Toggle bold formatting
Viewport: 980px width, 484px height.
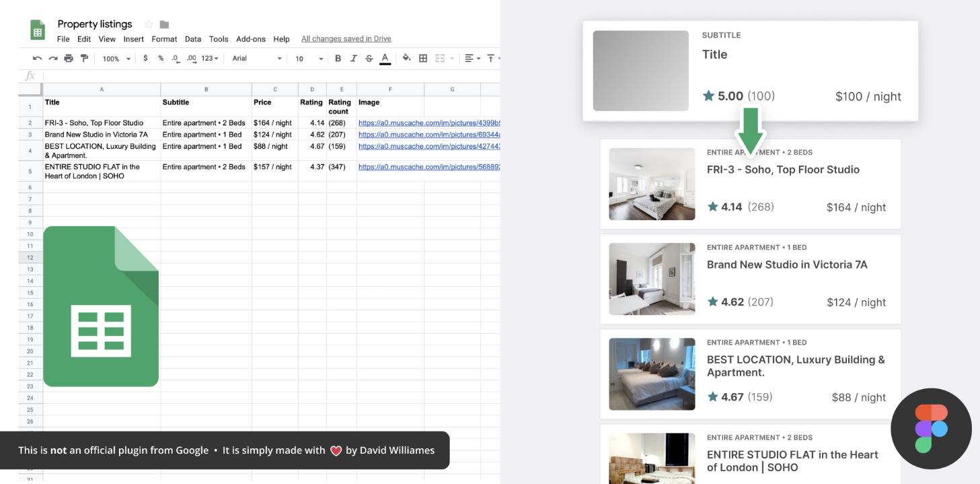click(x=338, y=59)
